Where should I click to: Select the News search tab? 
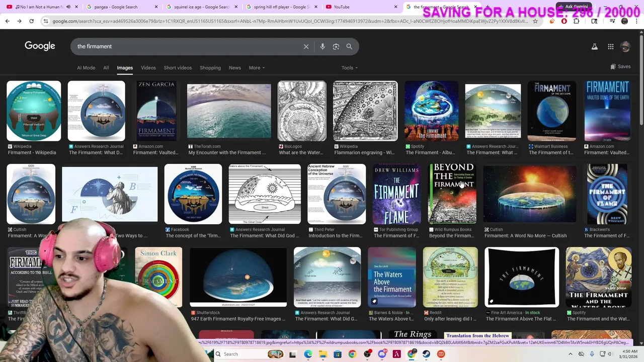235,68
